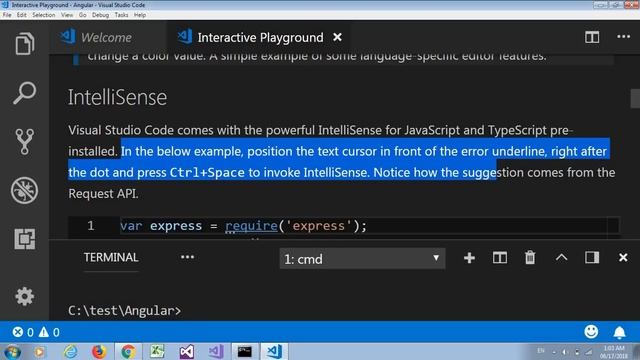Split the terminal

coord(500,258)
